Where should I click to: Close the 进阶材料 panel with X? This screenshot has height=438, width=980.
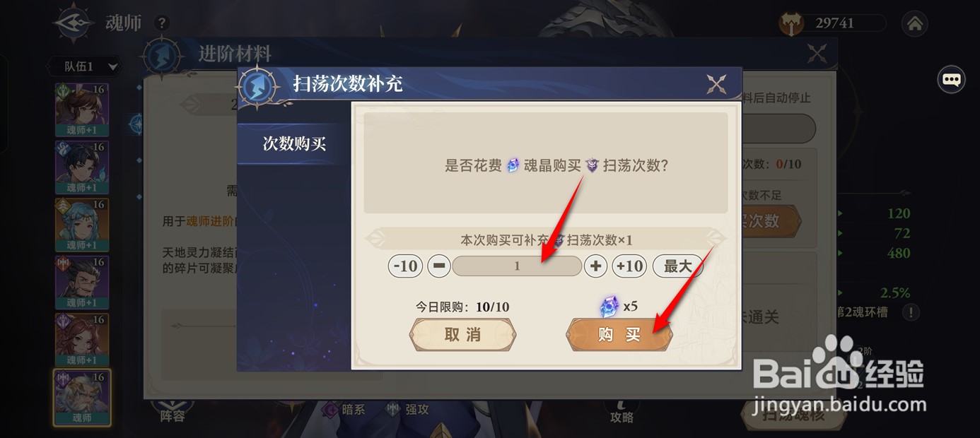(817, 54)
